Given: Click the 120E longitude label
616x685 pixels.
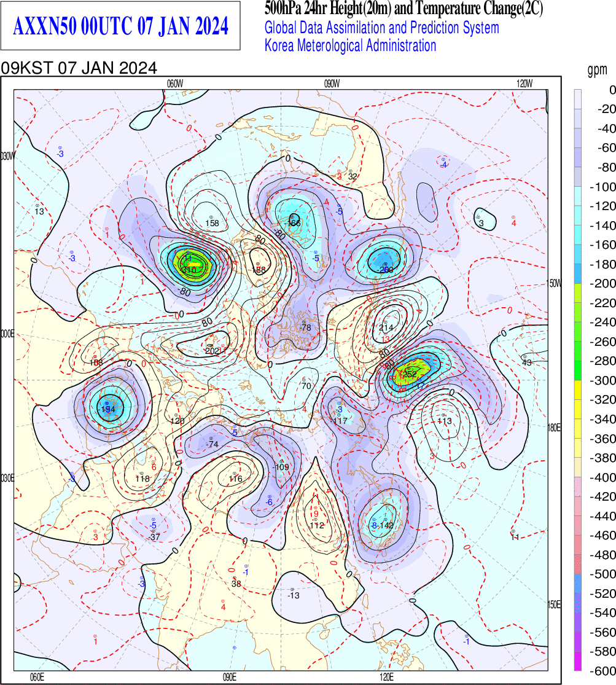Looking at the screenshot, I should tap(386, 678).
